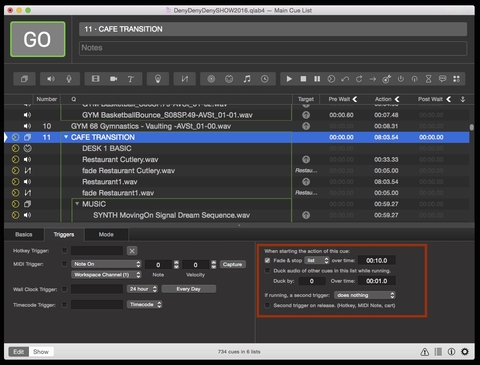Add a new MIDI File cue (music note icon)
480x365 pixels.
[x=247, y=79]
